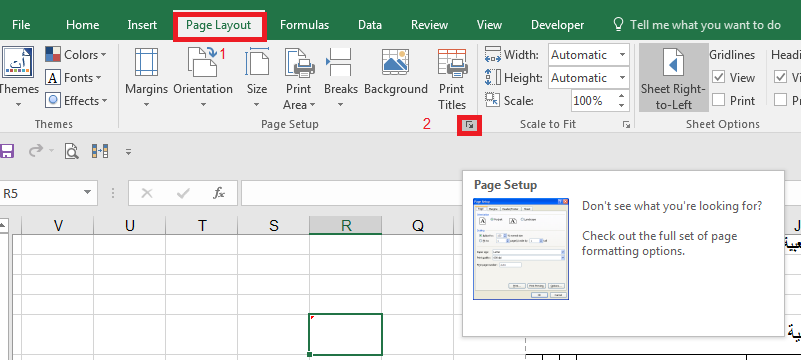
Task: Click the Name Box showing R5
Action: point(40,193)
